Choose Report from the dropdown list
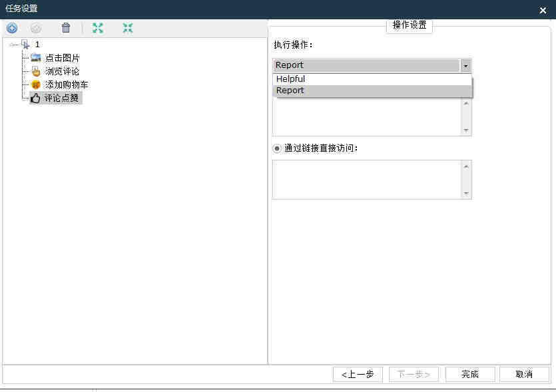The height and width of the screenshot is (392, 556). [x=372, y=91]
